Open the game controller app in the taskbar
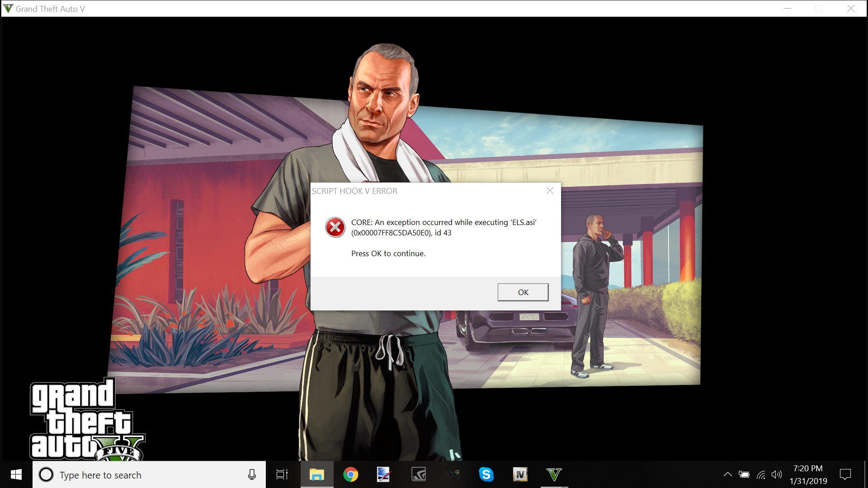The width and height of the screenshot is (868, 488). click(452, 473)
